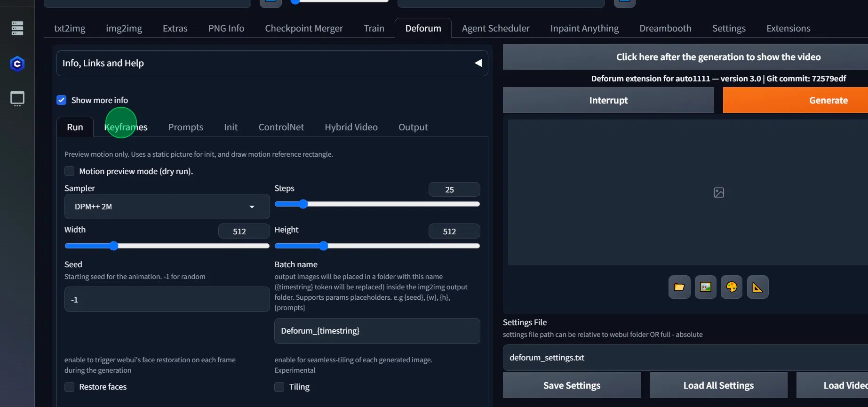
Task: Open the output folder with the folder icon
Action: [679, 287]
